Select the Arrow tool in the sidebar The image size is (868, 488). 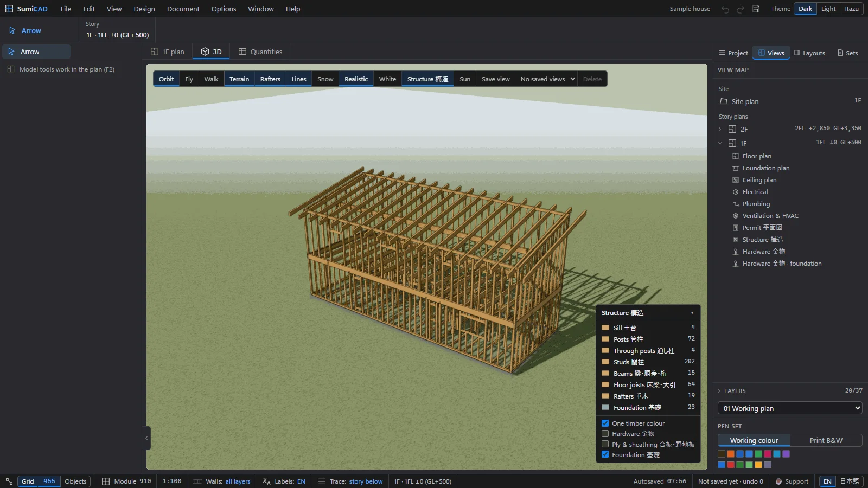point(36,52)
